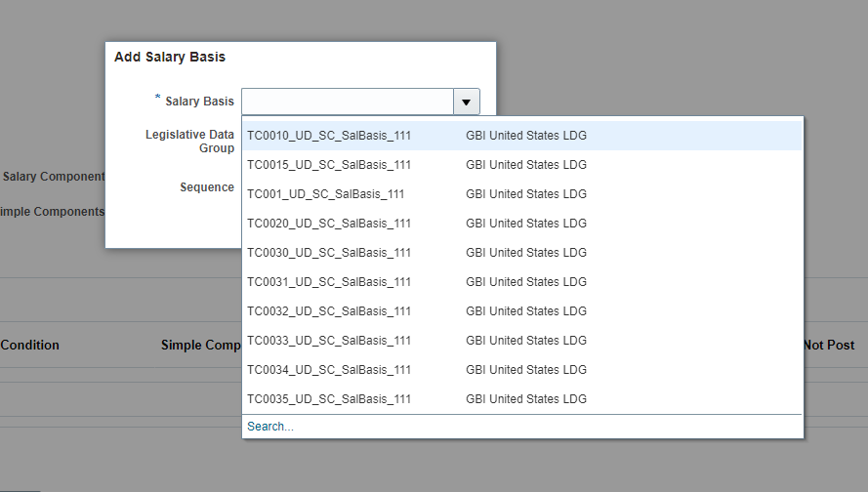Open the Search... link in dropdown
This screenshot has width=868, height=492.
tap(269, 427)
